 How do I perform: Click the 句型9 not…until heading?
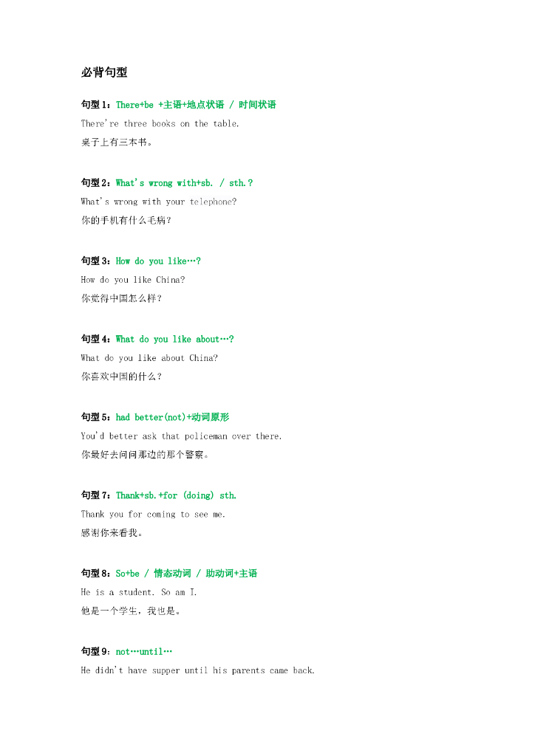pyautogui.click(x=126, y=652)
